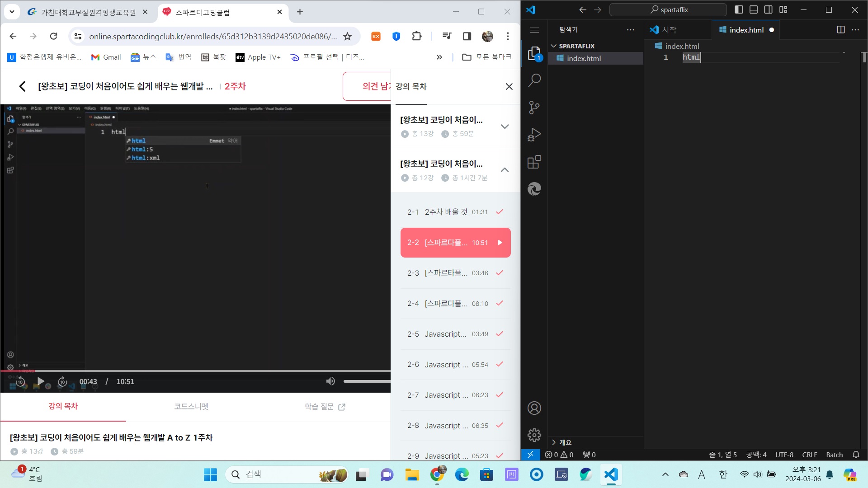Bookmark this page with star icon
The height and width of the screenshot is (488, 868).
347,36
